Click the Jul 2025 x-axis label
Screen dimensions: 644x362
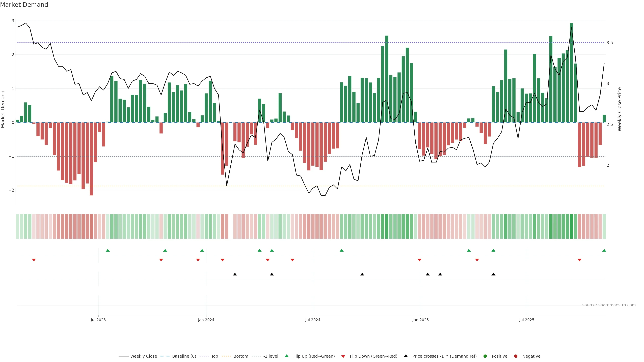coord(526,320)
